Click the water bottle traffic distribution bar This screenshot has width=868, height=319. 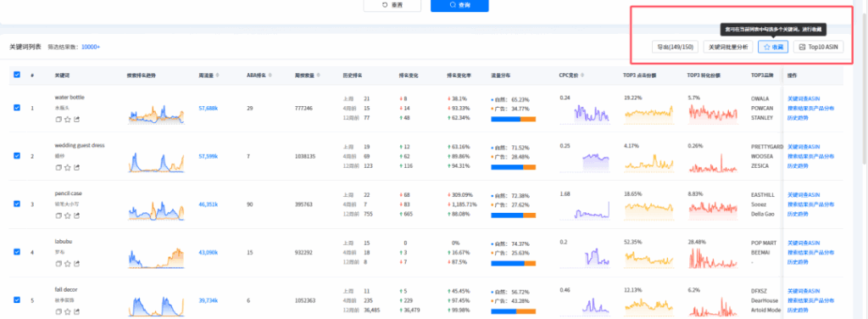(x=513, y=119)
